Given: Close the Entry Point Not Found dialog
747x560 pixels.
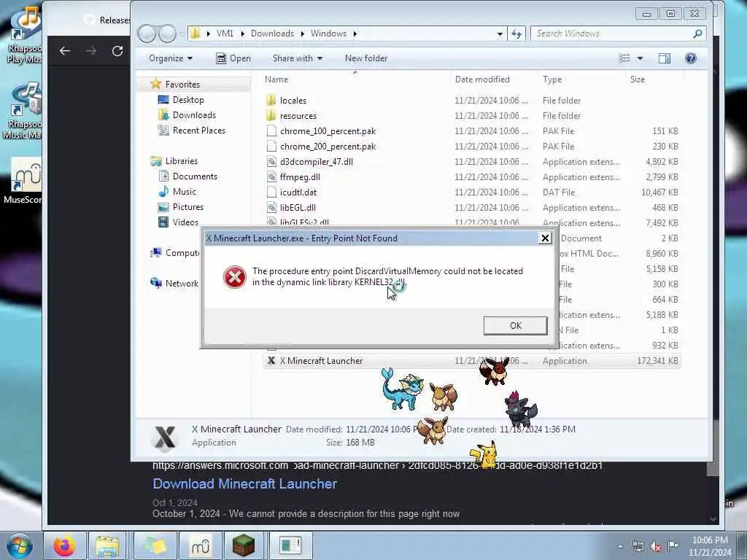Looking at the screenshot, I should coord(545,238).
